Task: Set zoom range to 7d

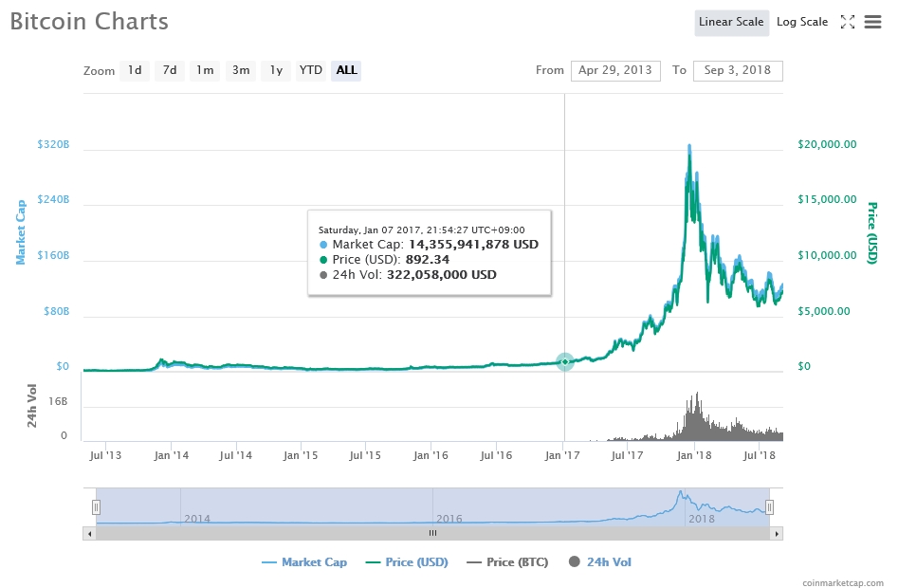Action: [170, 70]
